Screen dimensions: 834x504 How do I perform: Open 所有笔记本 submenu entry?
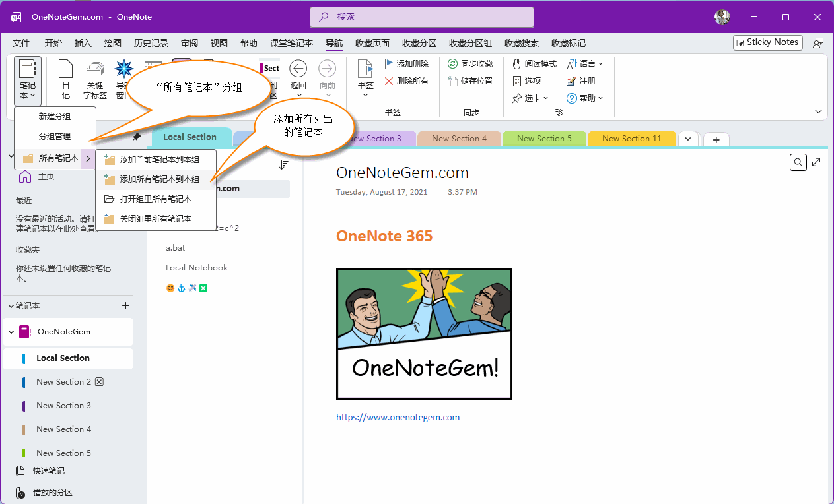(55, 158)
